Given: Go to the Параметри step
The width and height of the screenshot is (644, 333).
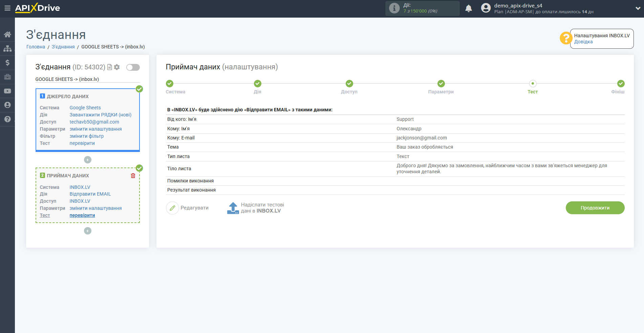Looking at the screenshot, I should click(441, 84).
